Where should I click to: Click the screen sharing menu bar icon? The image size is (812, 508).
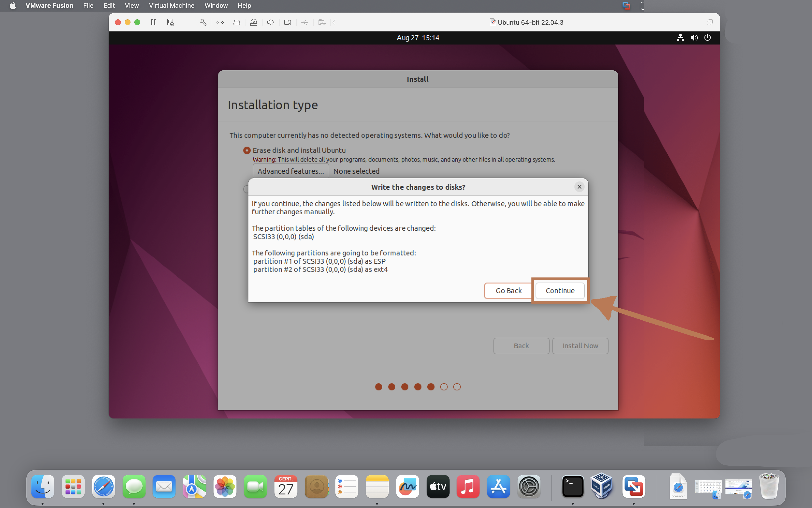[x=626, y=5]
